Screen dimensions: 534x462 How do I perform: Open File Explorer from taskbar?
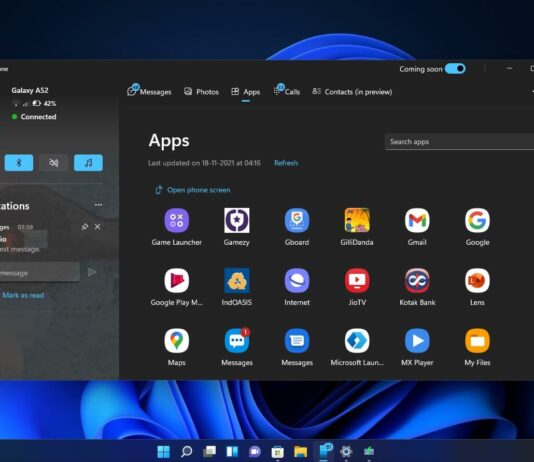tap(300, 451)
